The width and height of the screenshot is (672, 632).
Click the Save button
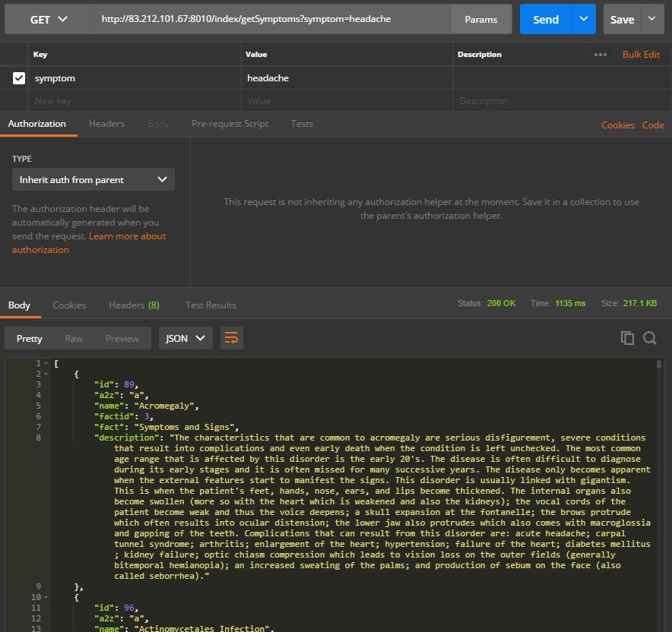[x=622, y=19]
